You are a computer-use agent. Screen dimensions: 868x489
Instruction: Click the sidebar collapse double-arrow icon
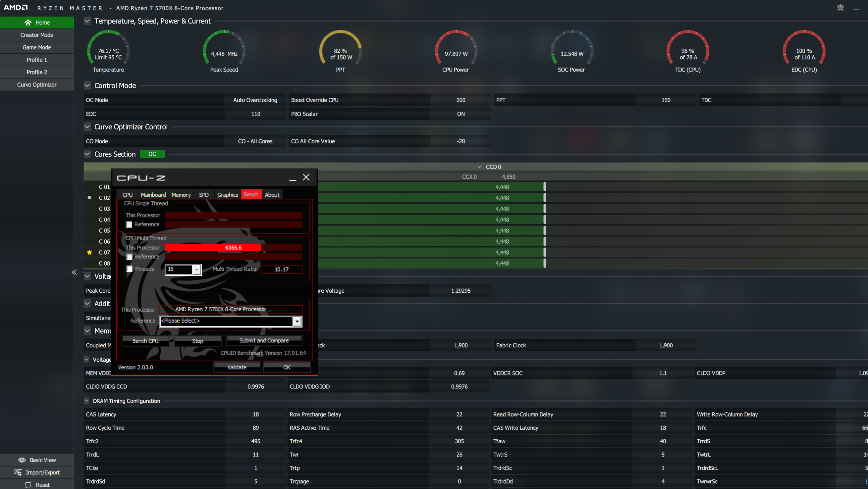[74, 272]
